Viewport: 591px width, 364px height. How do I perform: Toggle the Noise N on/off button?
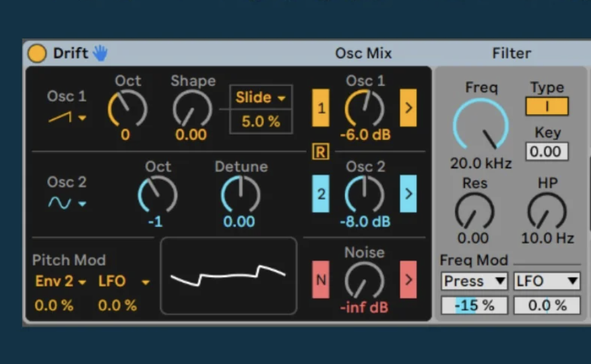click(x=321, y=280)
